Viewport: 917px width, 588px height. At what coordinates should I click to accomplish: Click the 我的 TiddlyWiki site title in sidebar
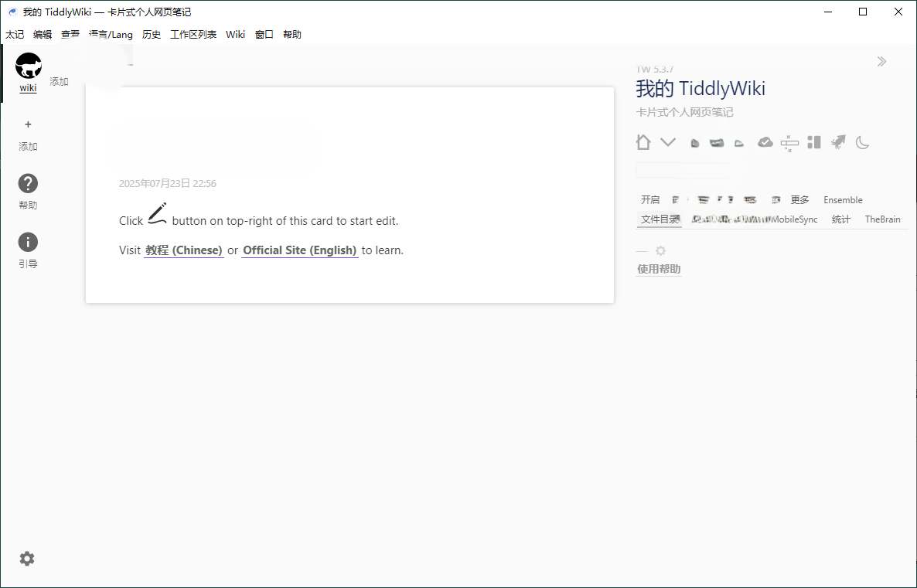(701, 89)
